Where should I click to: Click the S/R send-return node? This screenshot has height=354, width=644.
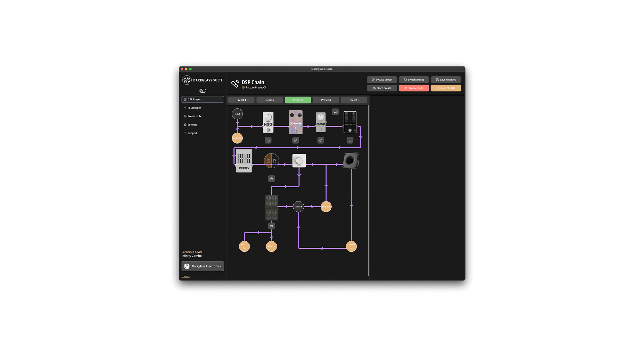click(271, 161)
